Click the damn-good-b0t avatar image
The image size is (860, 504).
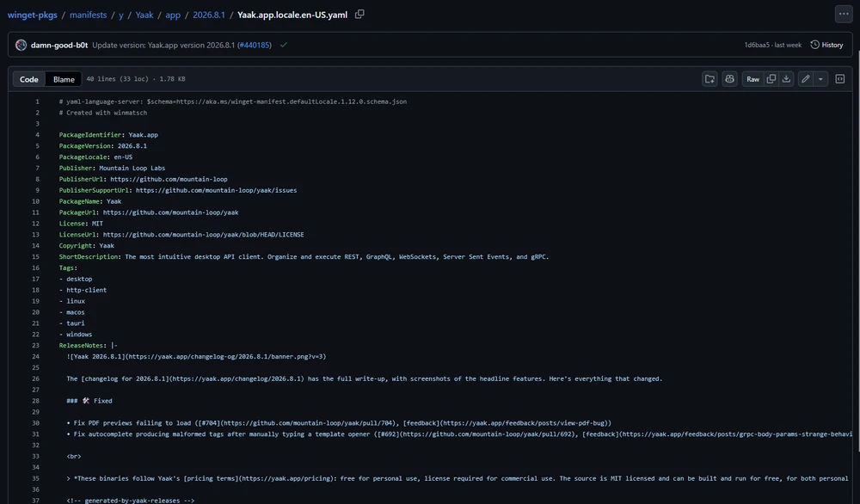coord(21,45)
